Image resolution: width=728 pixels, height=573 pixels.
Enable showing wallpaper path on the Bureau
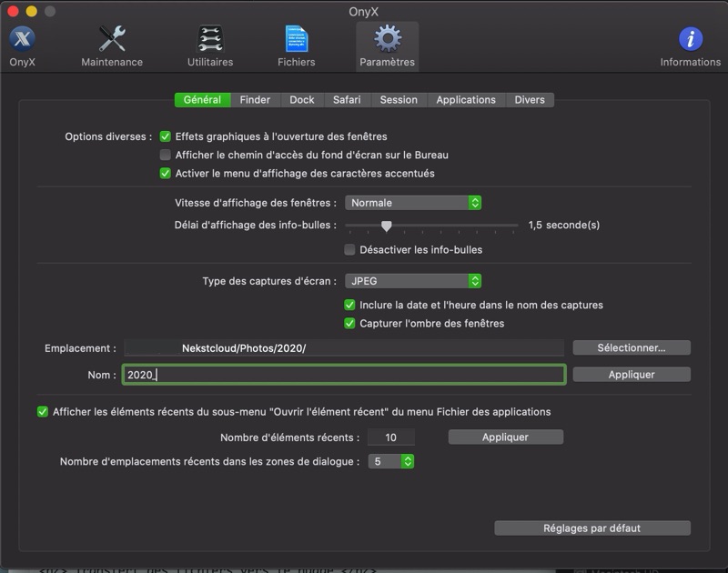point(166,155)
